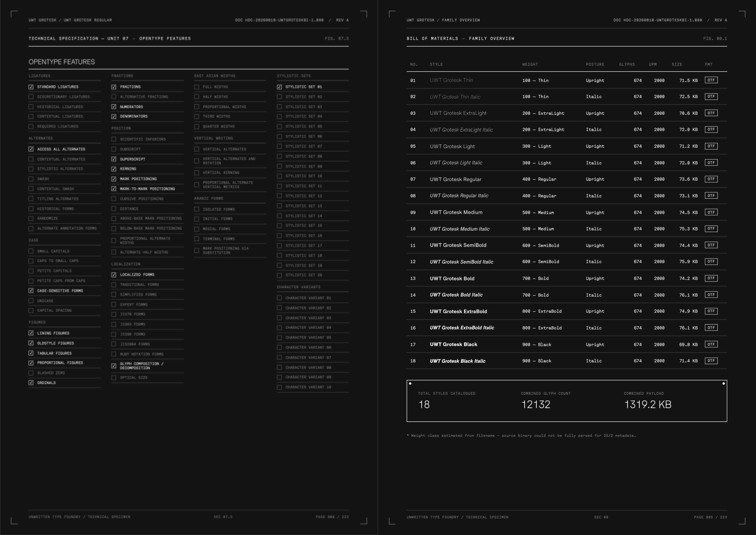
Task: Check the Character Variant 01 box
Action: 279,298
